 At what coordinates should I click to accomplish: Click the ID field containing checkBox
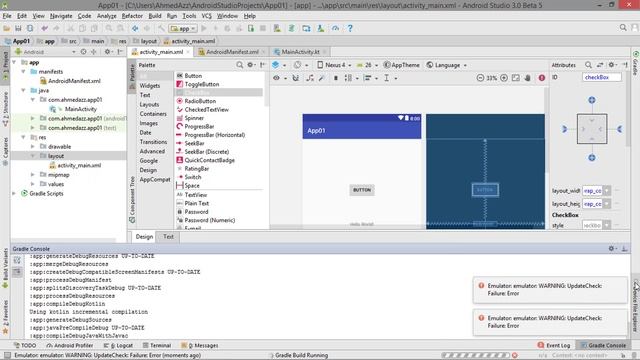point(602,77)
